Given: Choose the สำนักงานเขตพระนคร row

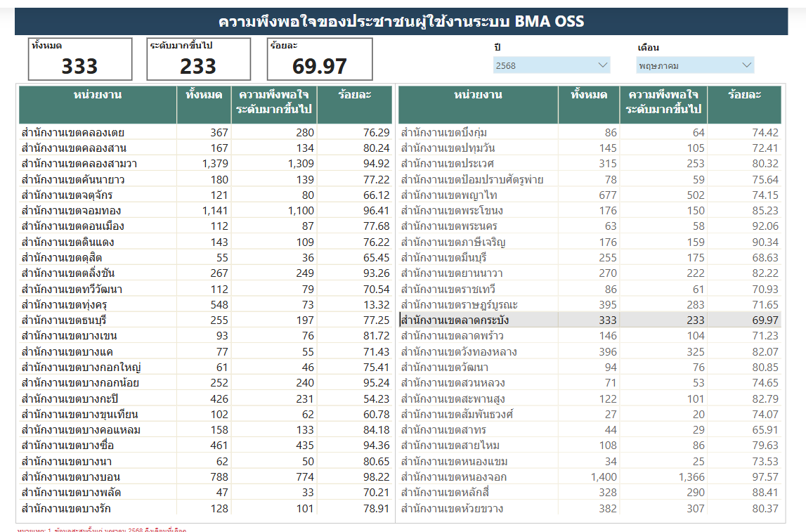Looking at the screenshot, I should point(590,226).
